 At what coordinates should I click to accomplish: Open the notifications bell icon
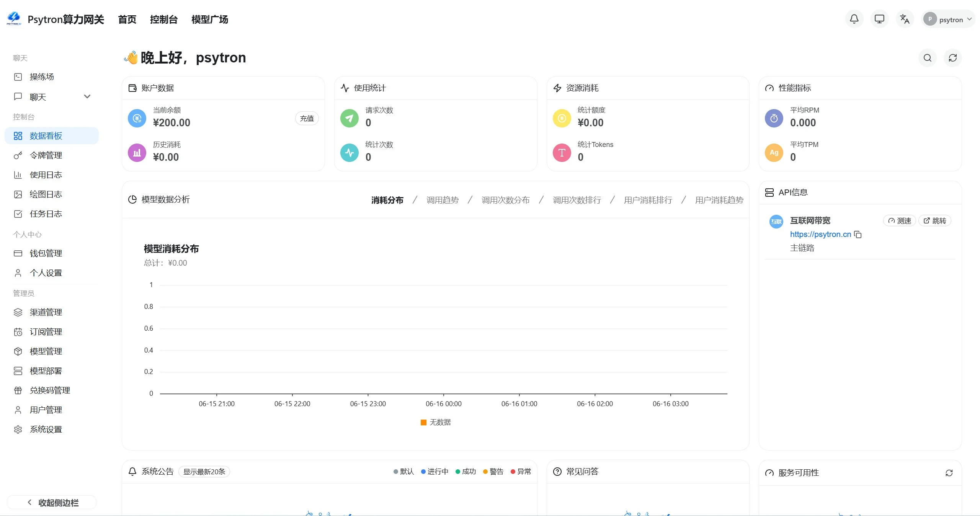[854, 19]
